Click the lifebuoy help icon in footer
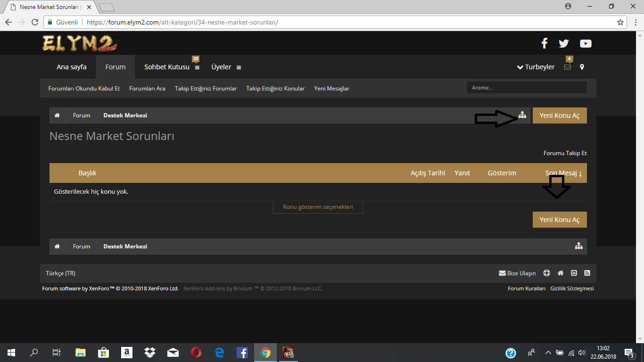The height and width of the screenshot is (362, 644). pyautogui.click(x=546, y=273)
